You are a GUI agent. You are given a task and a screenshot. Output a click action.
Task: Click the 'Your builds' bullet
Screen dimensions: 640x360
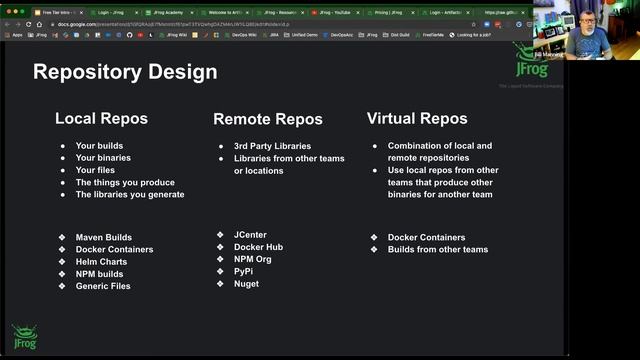click(99, 146)
